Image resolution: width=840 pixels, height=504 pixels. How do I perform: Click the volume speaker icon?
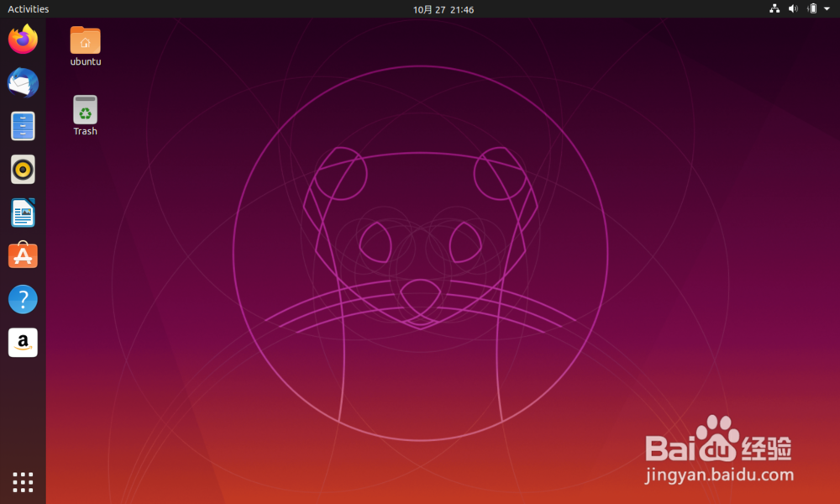pyautogui.click(x=794, y=8)
